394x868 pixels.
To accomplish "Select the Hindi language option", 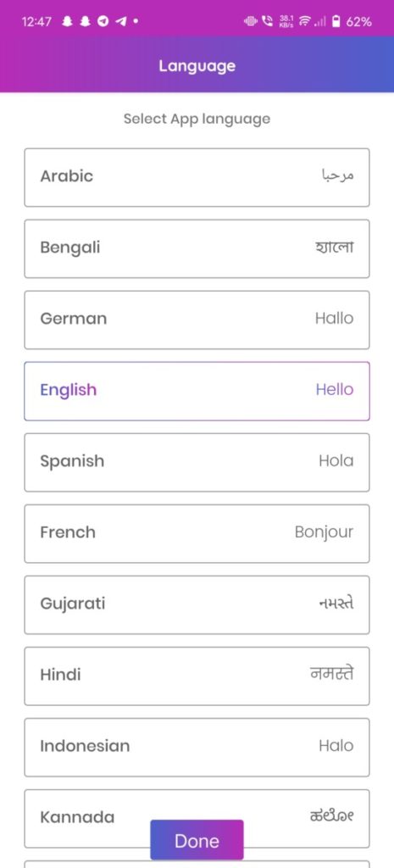I will [x=197, y=676].
